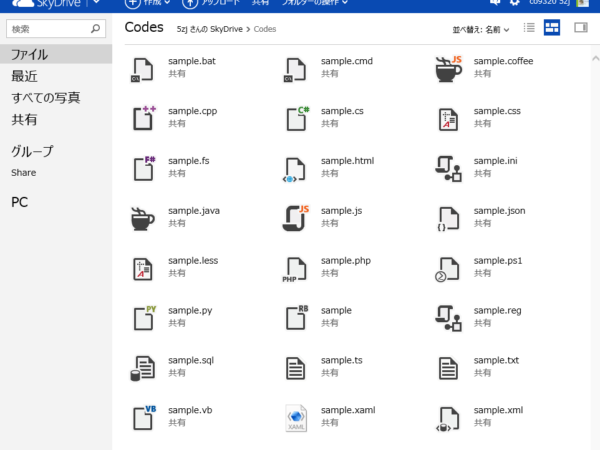This screenshot has height=450, width=600.
Task: Open the sort by name dropdown
Action: click(481, 29)
